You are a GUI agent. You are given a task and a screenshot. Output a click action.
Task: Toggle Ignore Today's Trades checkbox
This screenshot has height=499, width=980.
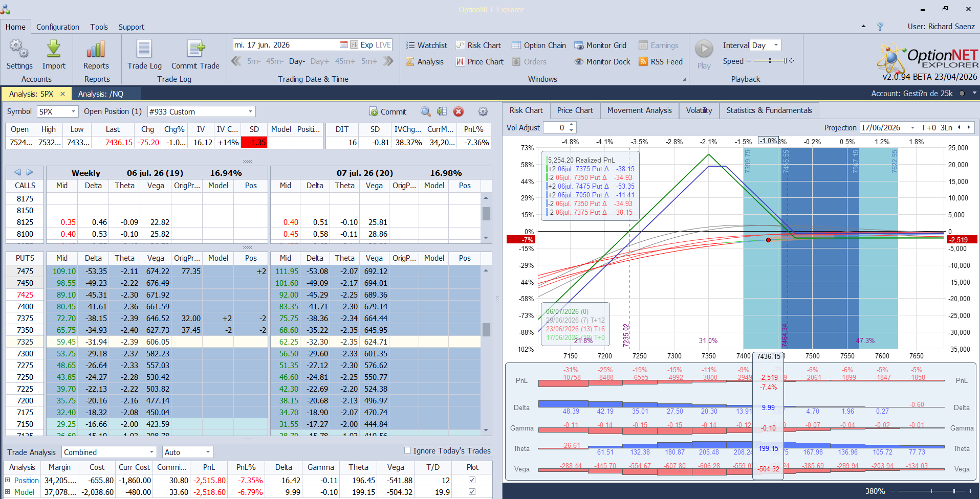pos(408,450)
